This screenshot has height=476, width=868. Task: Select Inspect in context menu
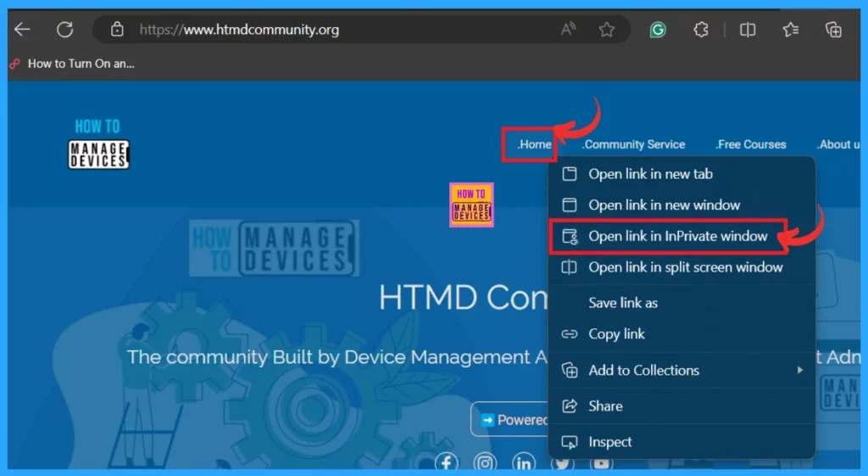coord(682,442)
